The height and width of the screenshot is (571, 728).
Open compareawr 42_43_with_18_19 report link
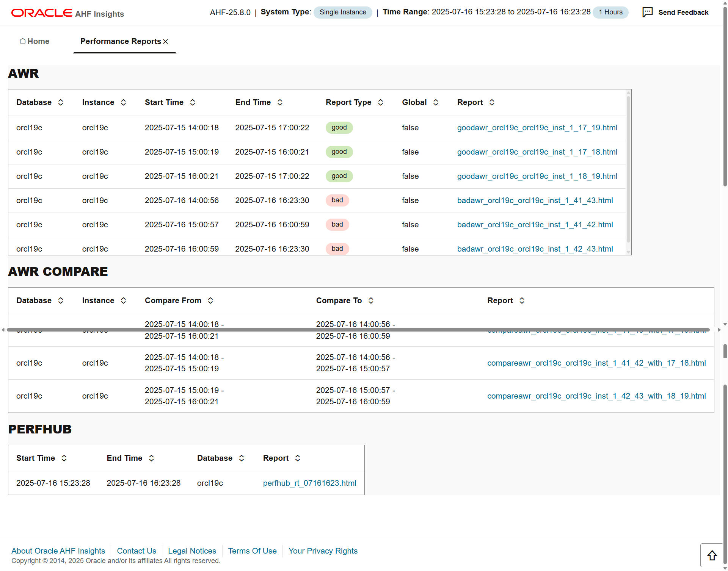[x=596, y=396]
